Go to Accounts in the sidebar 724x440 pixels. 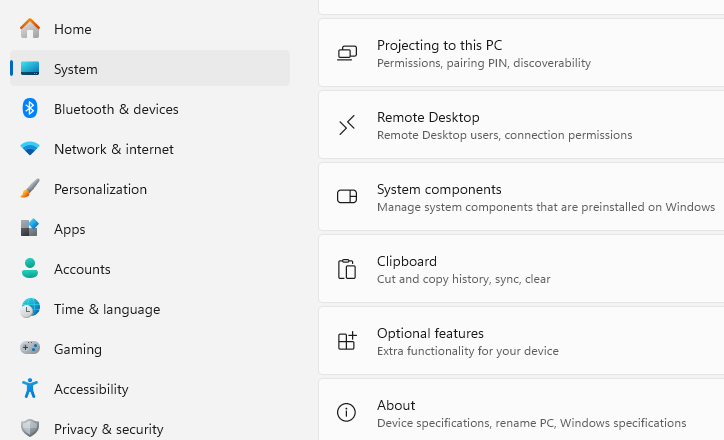[x=82, y=269]
